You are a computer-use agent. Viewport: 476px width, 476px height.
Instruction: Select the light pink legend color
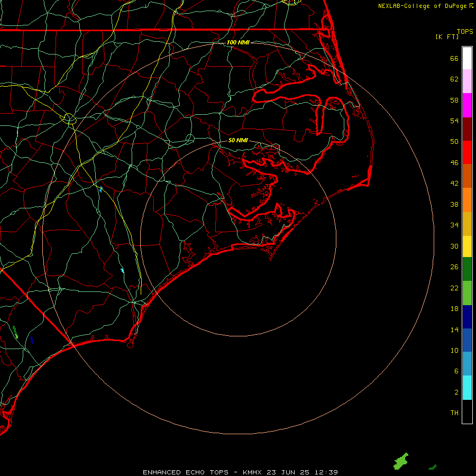[467, 81]
